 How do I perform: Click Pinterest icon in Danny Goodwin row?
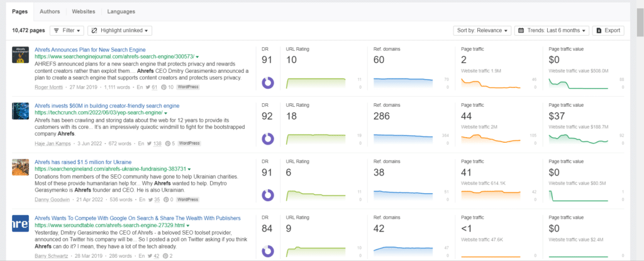tap(166, 200)
